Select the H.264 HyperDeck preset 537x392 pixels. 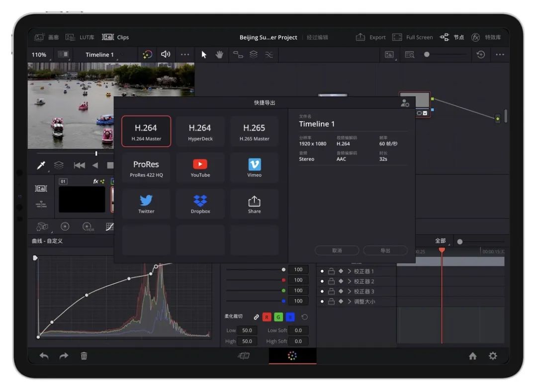[x=200, y=131]
